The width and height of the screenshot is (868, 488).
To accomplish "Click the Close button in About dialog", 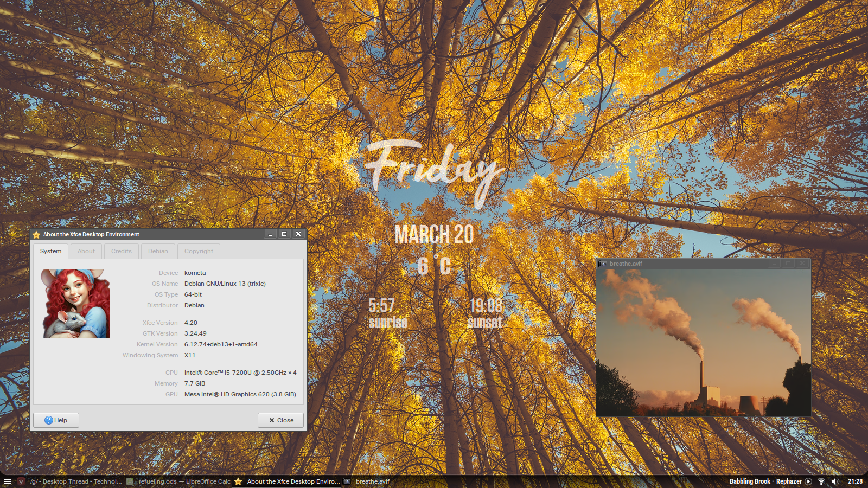I will click(x=281, y=420).
